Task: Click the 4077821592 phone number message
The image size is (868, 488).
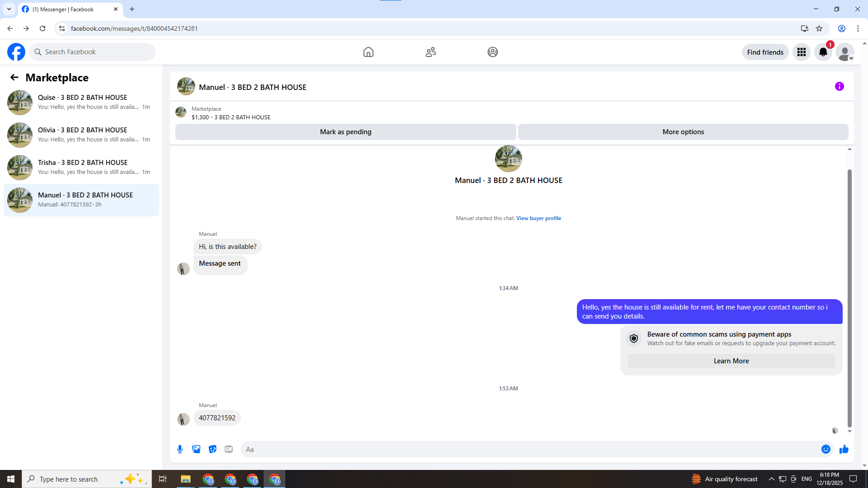Action: point(217,418)
